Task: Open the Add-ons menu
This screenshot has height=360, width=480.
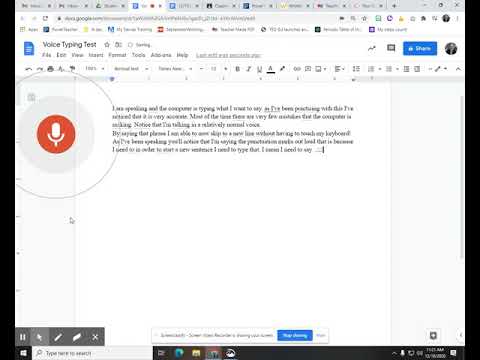Action: pos(161,55)
